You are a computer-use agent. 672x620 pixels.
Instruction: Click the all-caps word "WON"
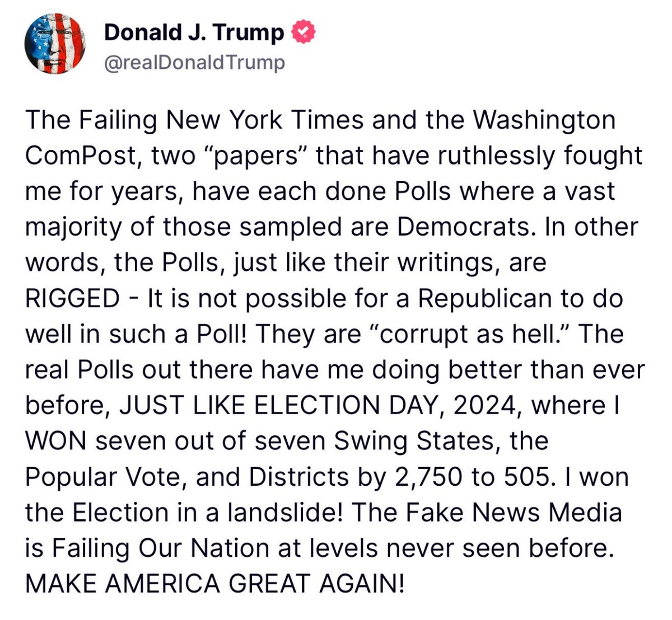tap(55, 441)
